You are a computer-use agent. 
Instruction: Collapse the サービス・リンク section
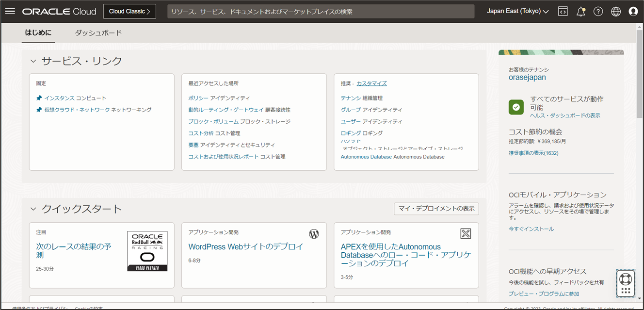[x=33, y=61]
